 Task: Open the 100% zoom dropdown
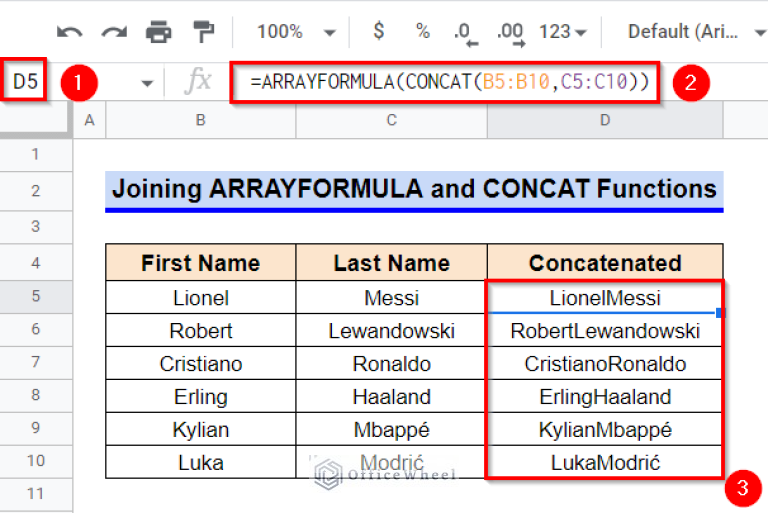(x=291, y=32)
